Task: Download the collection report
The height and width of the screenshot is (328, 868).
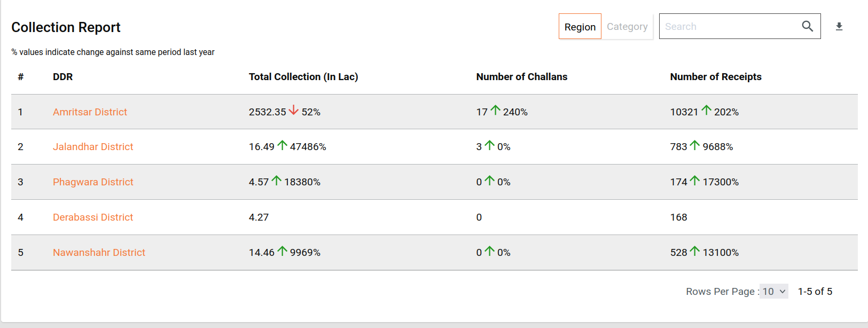Action: (839, 27)
